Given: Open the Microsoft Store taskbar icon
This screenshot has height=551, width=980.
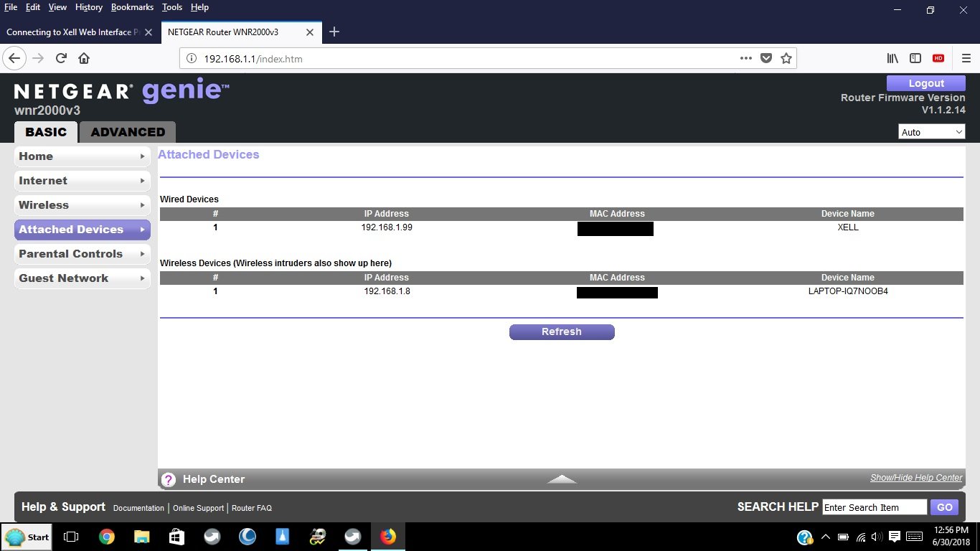Looking at the screenshot, I should (176, 537).
